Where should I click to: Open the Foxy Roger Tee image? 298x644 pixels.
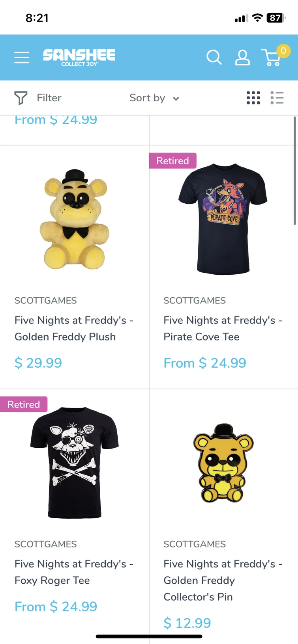[x=74, y=462]
